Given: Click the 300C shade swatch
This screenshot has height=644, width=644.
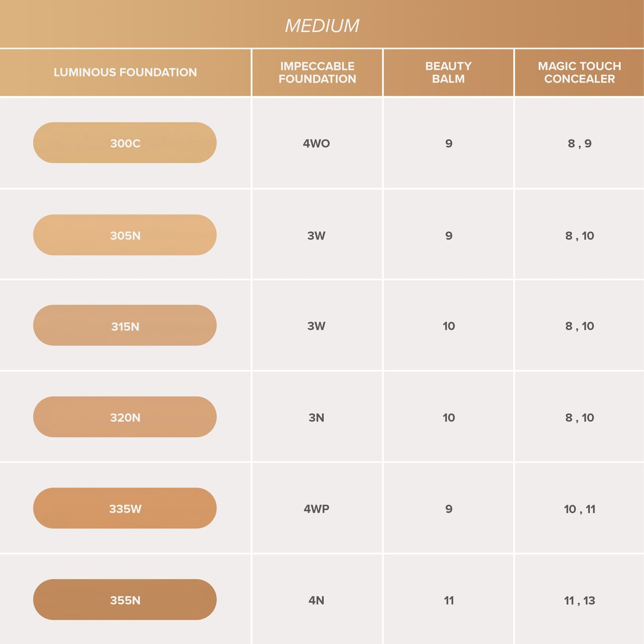Looking at the screenshot, I should 125,143.
